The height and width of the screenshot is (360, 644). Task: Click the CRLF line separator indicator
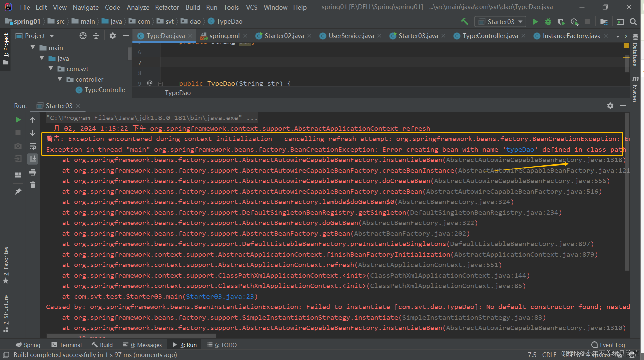[549, 355]
